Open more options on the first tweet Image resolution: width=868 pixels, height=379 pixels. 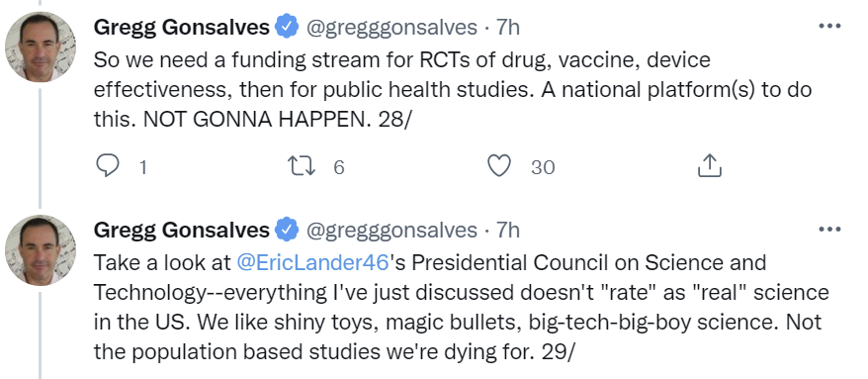(x=829, y=27)
